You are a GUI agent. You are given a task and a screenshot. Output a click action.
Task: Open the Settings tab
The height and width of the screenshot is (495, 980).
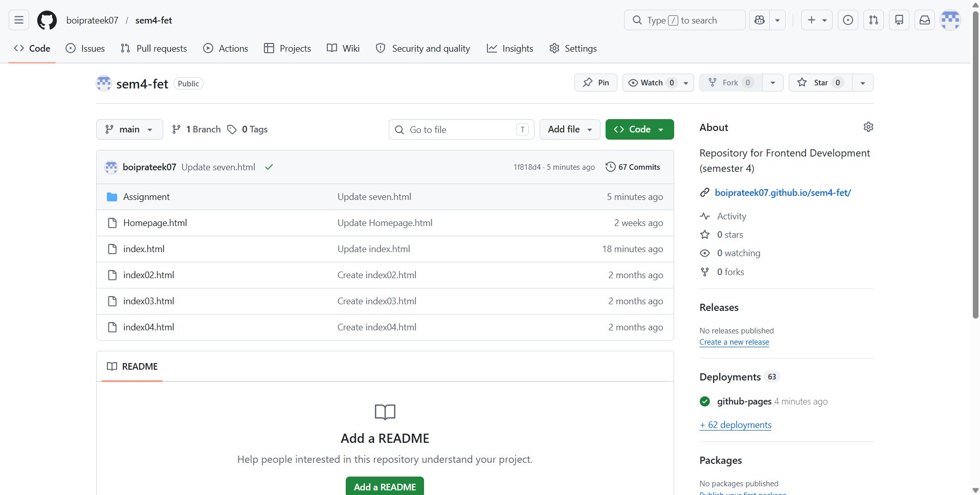[573, 49]
